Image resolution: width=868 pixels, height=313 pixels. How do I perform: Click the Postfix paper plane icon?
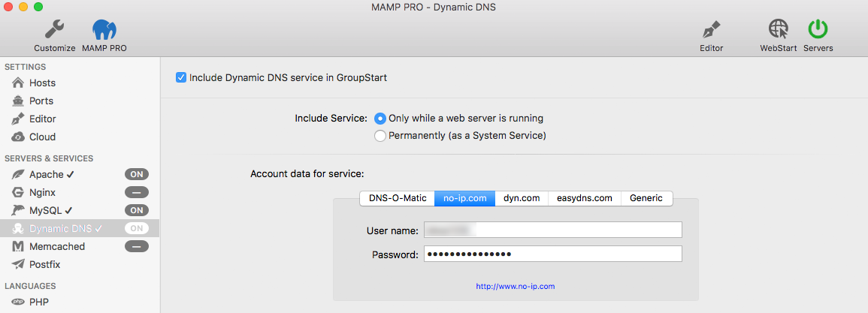18,264
